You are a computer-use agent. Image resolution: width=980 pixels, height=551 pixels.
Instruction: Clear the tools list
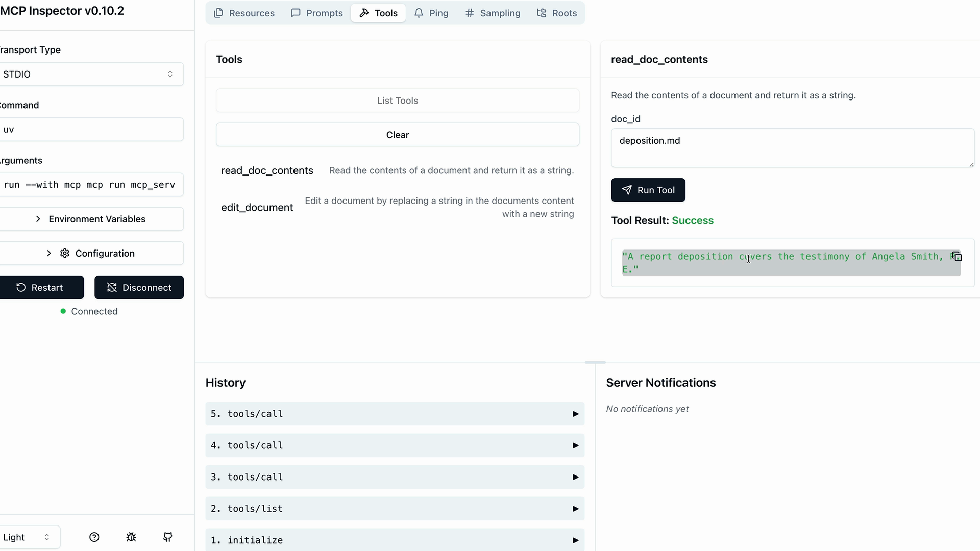pyautogui.click(x=398, y=135)
